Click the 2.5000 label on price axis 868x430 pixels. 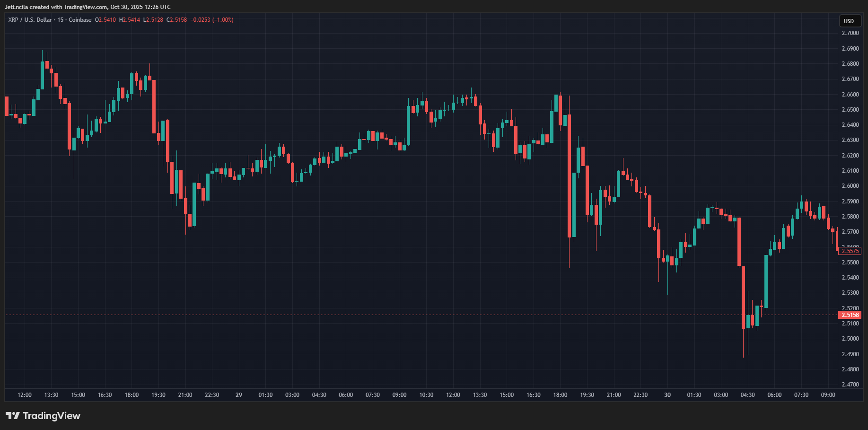click(850, 339)
